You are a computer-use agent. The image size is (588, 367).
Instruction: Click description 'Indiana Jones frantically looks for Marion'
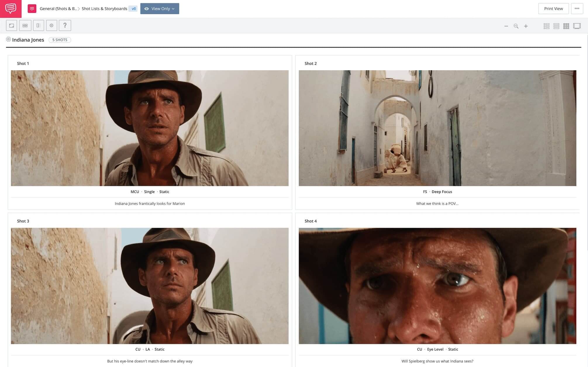click(x=150, y=204)
